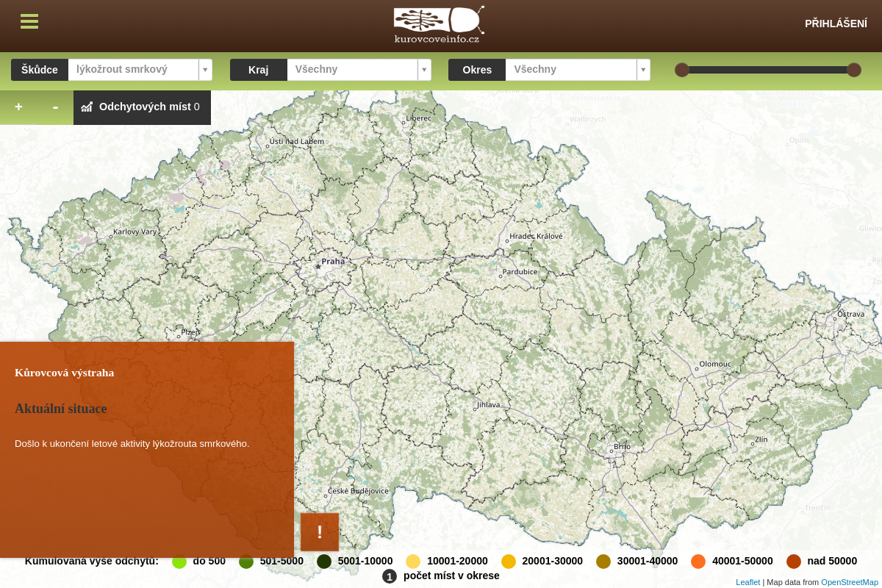The image size is (882, 588).
Task: Expand the Škůdce dropdown arrow
Action: 205,70
